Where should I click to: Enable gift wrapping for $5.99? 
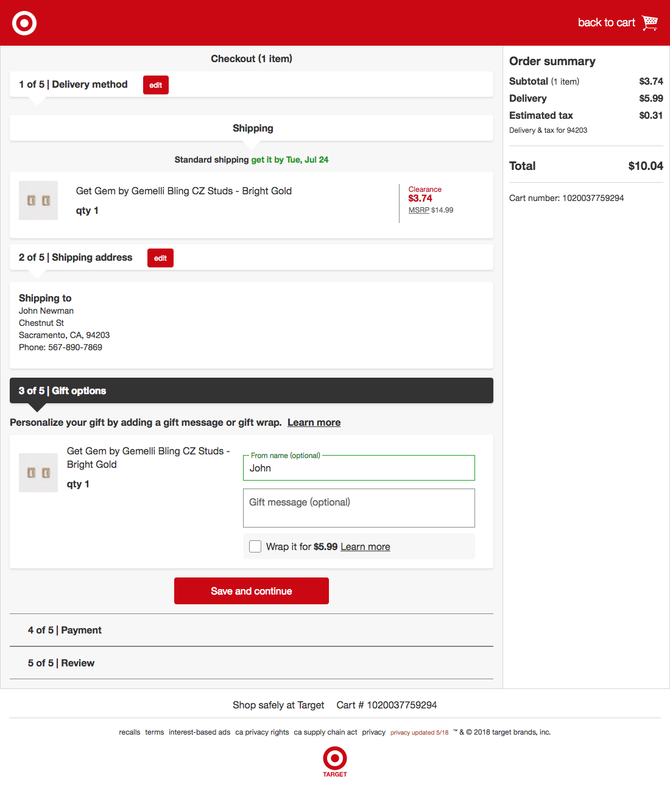pyautogui.click(x=255, y=546)
